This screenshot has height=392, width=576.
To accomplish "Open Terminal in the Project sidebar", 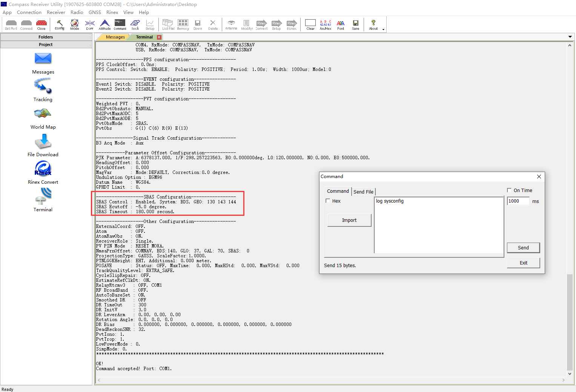I will point(43,200).
